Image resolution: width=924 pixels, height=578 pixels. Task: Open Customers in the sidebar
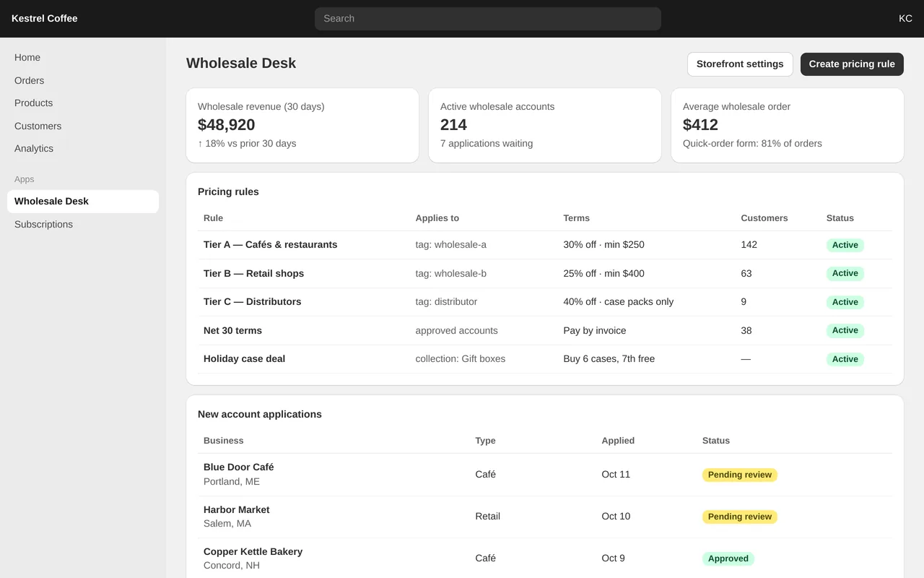click(83, 126)
